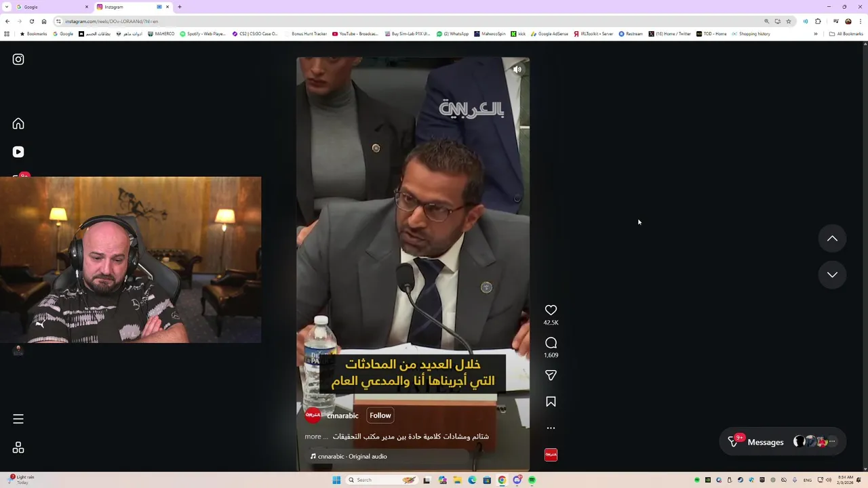Go to previous reel with up chevron

point(832,239)
